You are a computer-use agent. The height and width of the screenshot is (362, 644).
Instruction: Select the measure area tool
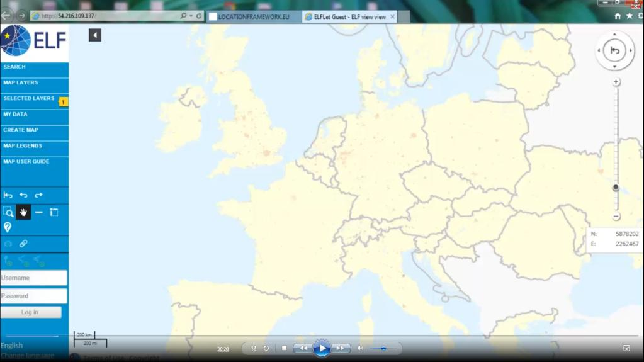54,212
